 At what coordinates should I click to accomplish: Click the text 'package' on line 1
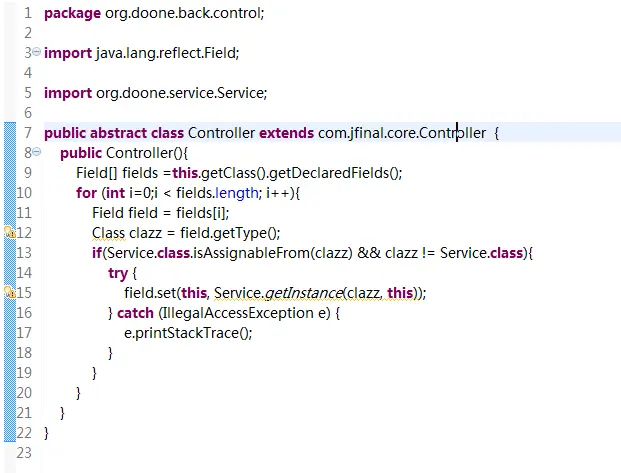[72, 14]
